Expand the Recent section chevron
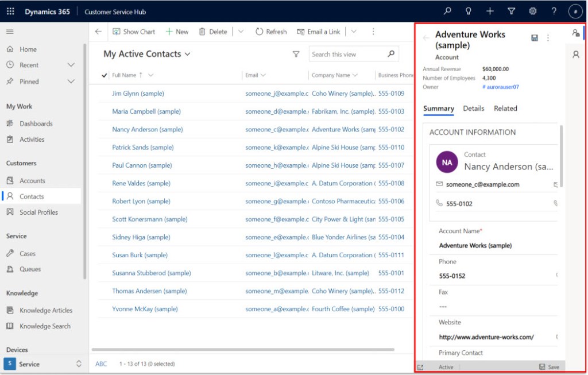This screenshot has width=588, height=375. [71, 65]
